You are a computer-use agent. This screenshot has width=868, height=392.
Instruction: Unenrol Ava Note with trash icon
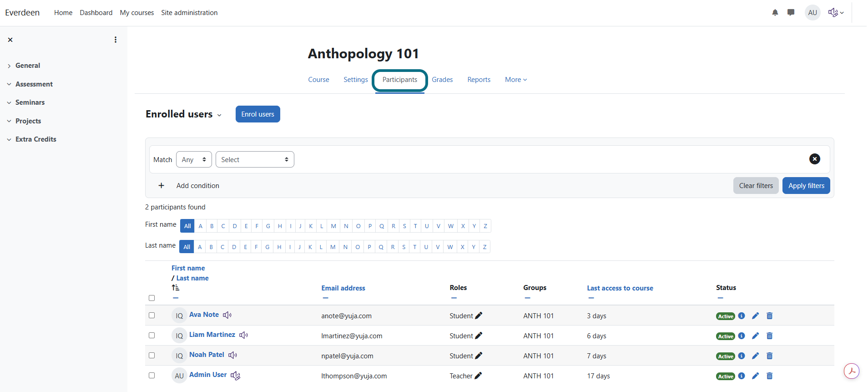pos(770,316)
